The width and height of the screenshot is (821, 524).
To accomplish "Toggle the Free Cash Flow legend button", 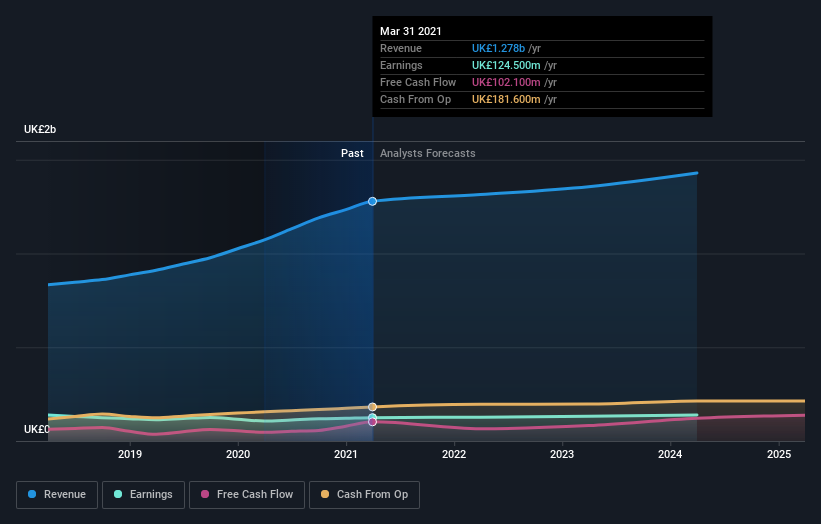I will [x=247, y=495].
